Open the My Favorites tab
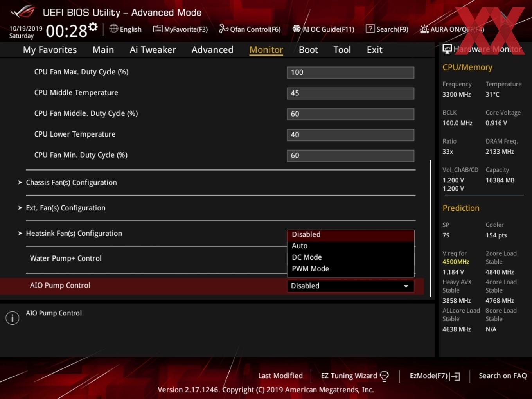The image size is (532, 399). pyautogui.click(x=50, y=50)
